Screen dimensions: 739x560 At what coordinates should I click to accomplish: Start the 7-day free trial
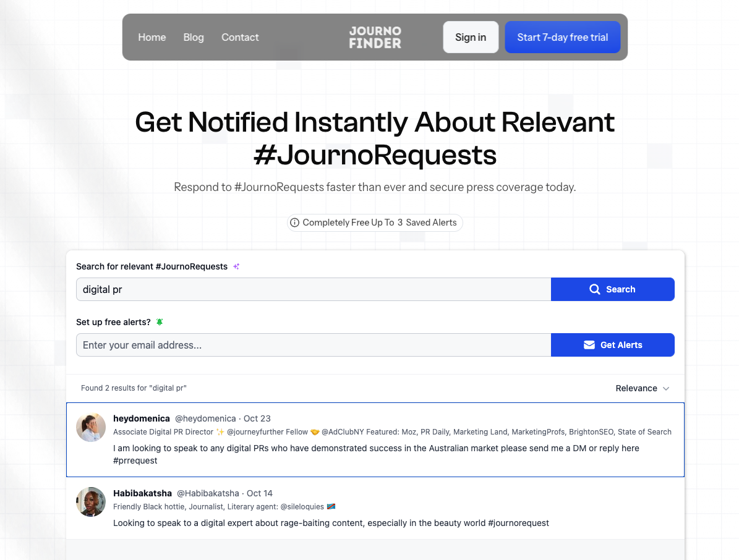click(562, 37)
